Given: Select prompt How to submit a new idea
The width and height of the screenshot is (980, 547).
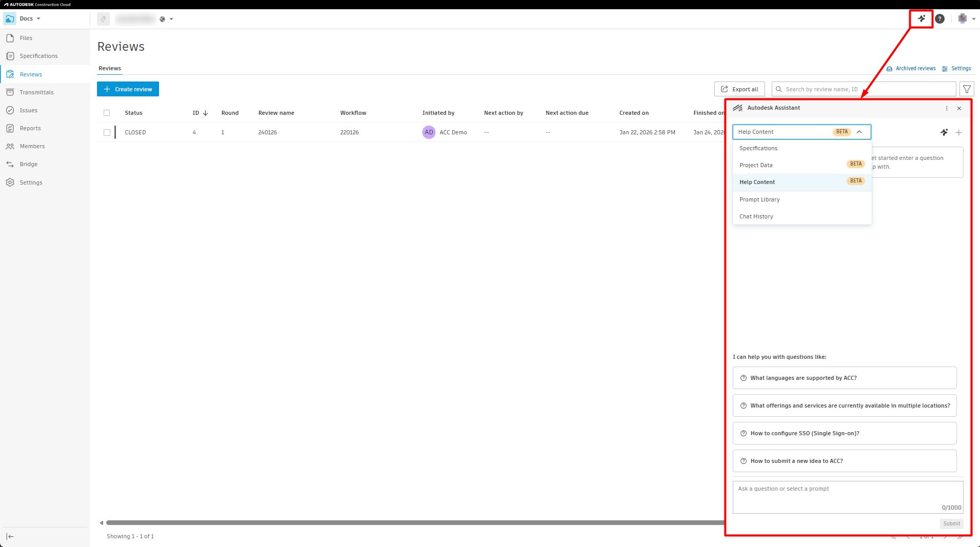Looking at the screenshot, I should click(845, 461).
